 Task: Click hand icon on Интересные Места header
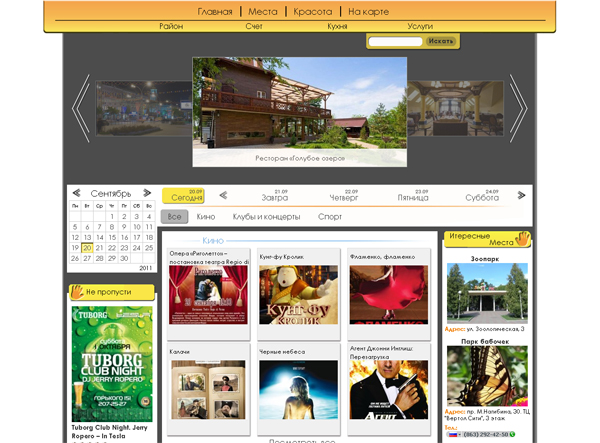pos(522,239)
